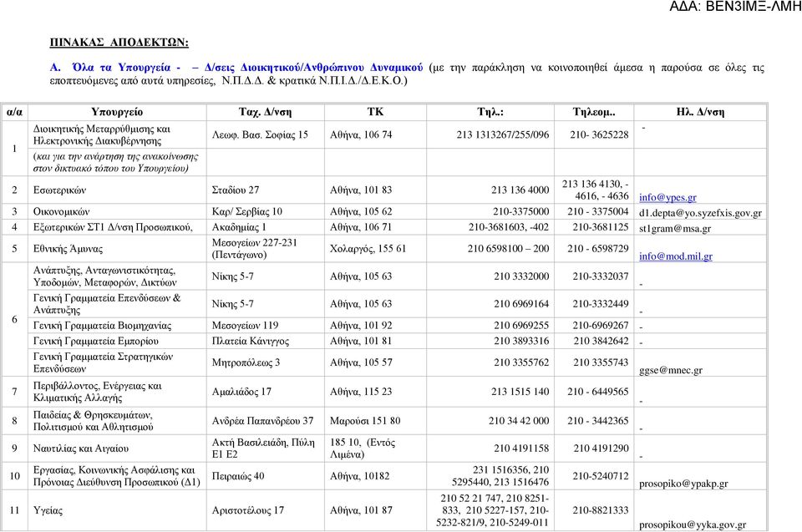
Task: Click the st1gram@msa.gr email text
Action: tap(675, 229)
